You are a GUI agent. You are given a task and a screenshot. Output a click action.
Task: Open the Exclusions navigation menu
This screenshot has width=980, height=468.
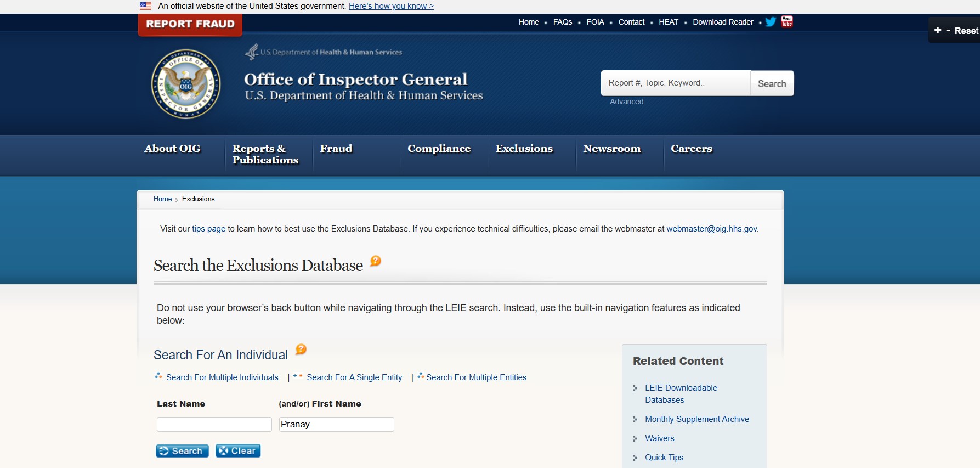pos(524,149)
